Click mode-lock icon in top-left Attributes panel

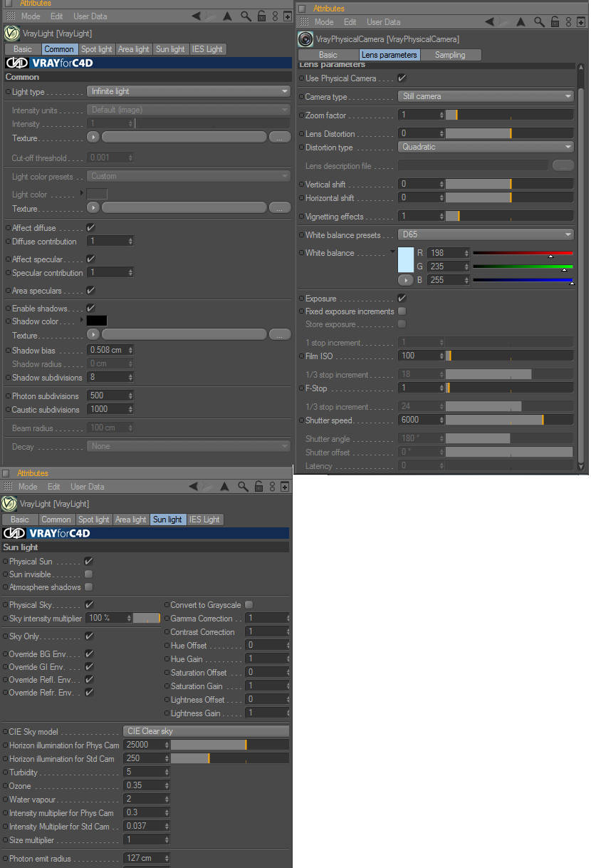(x=274, y=16)
